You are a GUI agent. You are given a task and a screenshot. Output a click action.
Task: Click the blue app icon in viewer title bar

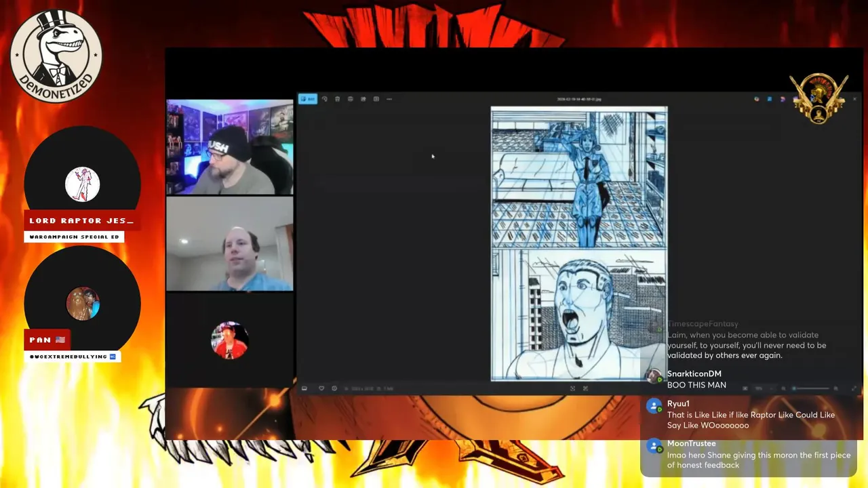(x=770, y=99)
